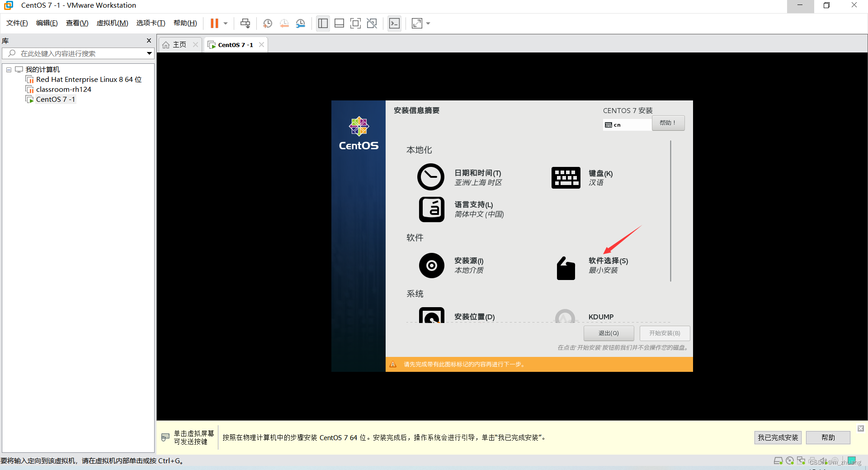The width and height of the screenshot is (868, 470).
Task: Select classroom-rh124 in the library
Action: tap(64, 90)
